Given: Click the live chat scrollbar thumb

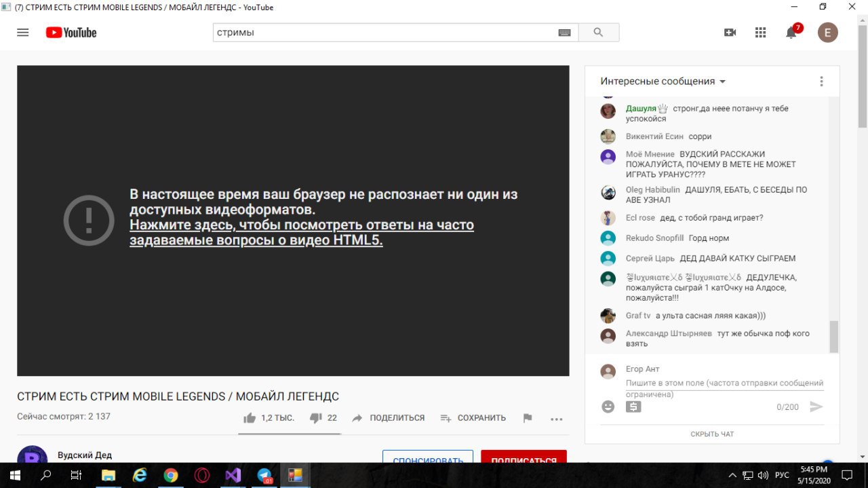Looking at the screenshot, I should [834, 337].
